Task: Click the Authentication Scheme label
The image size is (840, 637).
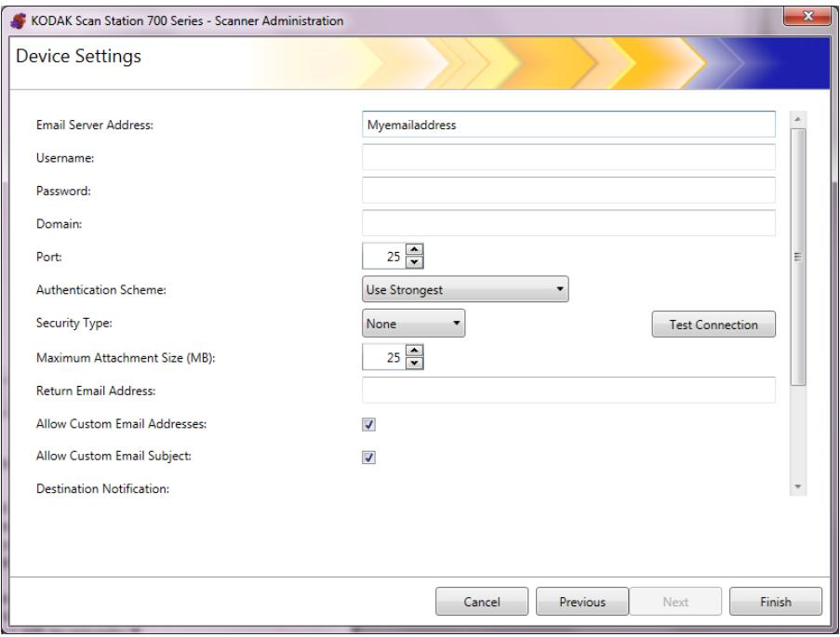Action: click(x=101, y=290)
